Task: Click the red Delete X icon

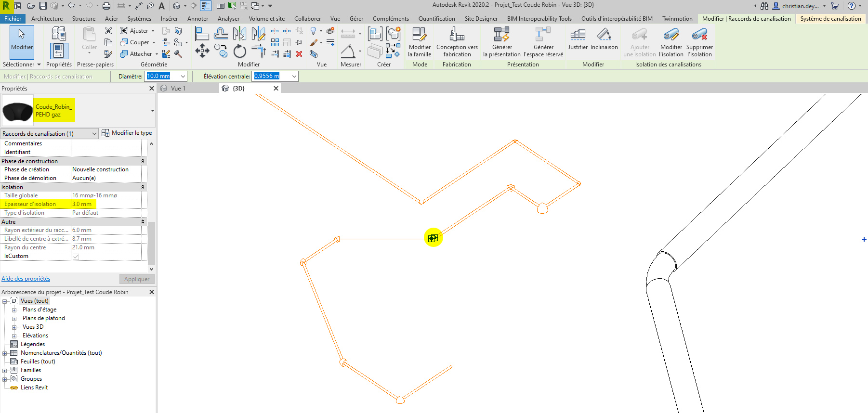Action: pos(299,54)
